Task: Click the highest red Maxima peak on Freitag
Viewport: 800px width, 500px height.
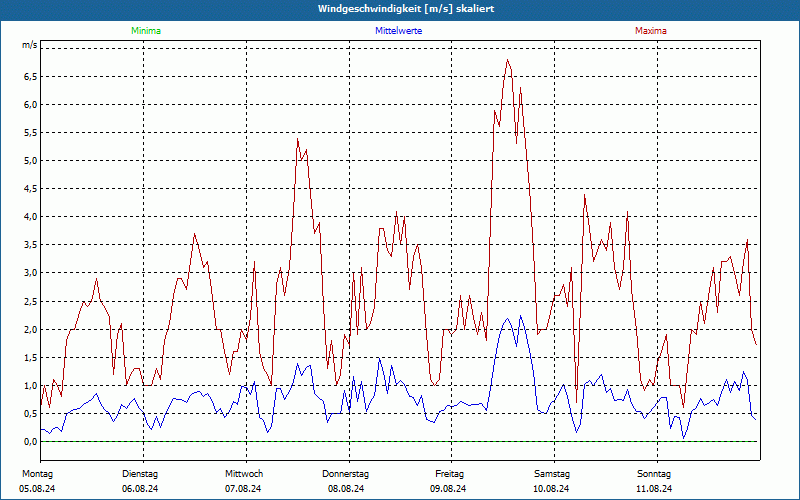Action: [x=508, y=60]
